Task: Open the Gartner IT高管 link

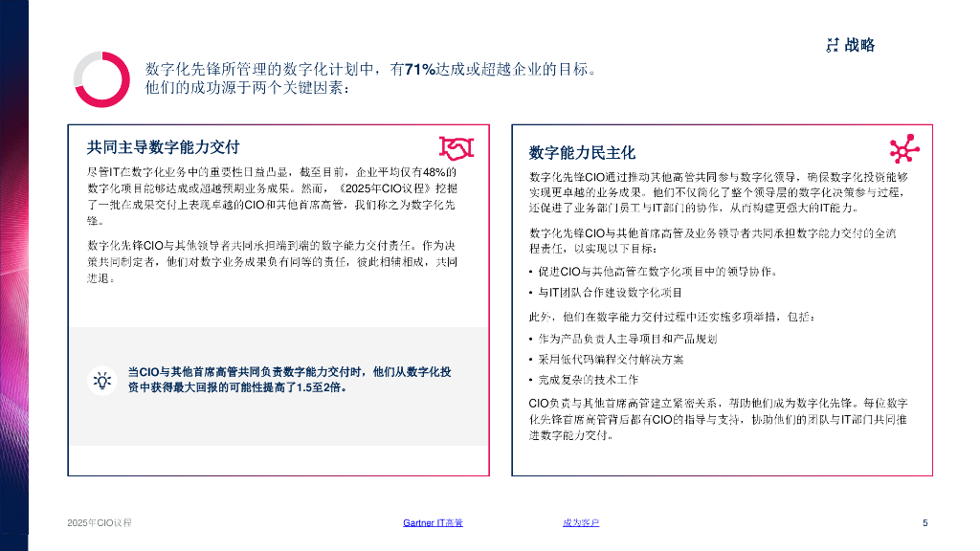Action: [433, 522]
